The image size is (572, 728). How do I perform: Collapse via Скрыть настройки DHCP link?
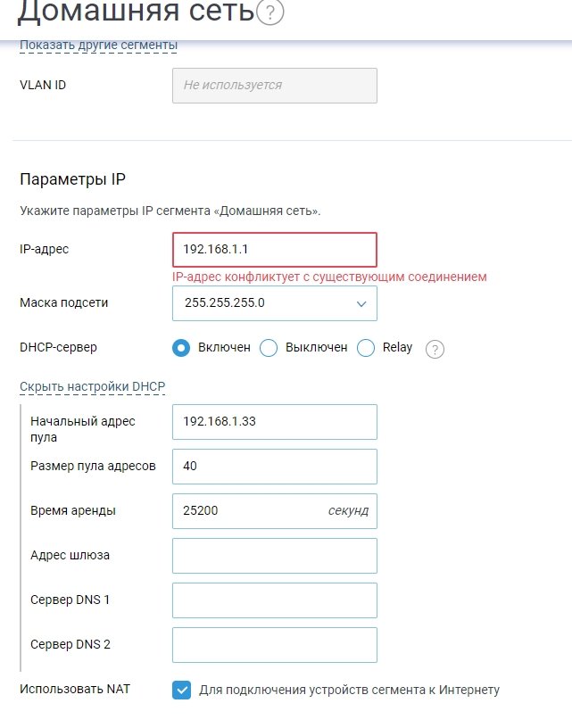pos(93,387)
